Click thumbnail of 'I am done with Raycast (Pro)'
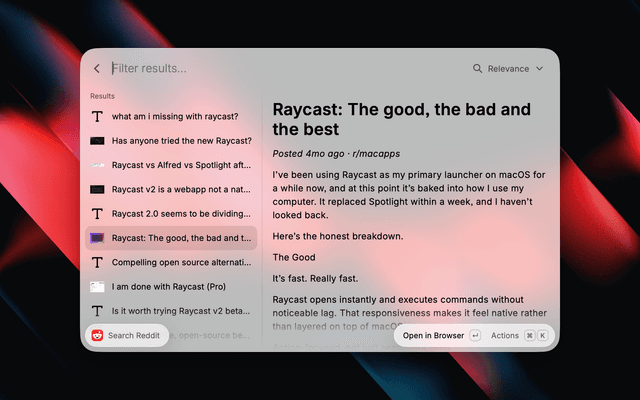 pos(97,287)
